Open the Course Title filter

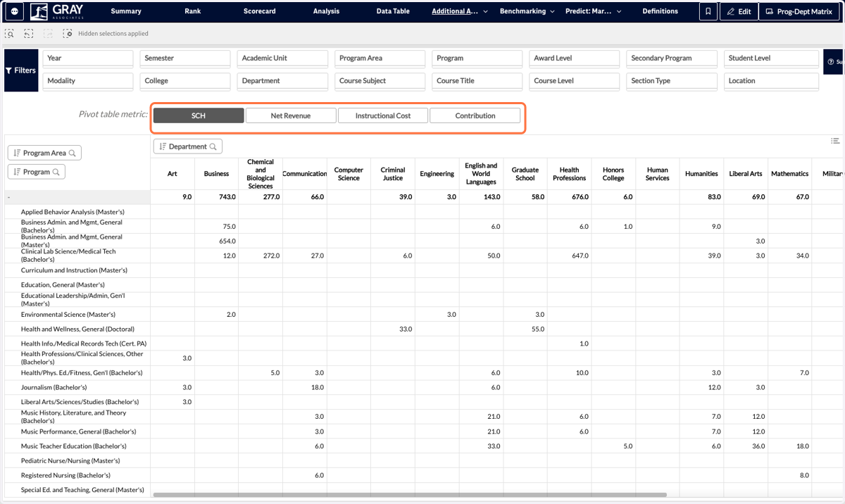click(x=477, y=81)
